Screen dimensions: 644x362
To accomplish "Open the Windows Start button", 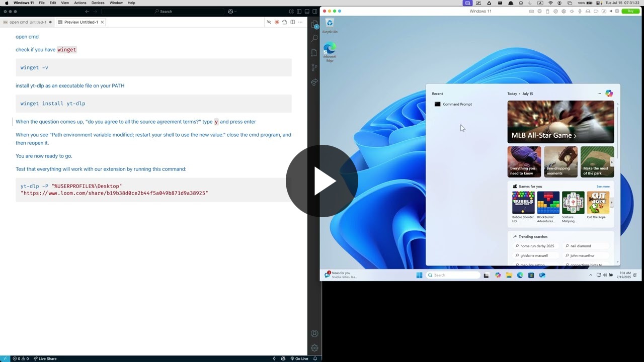I will pos(419,275).
